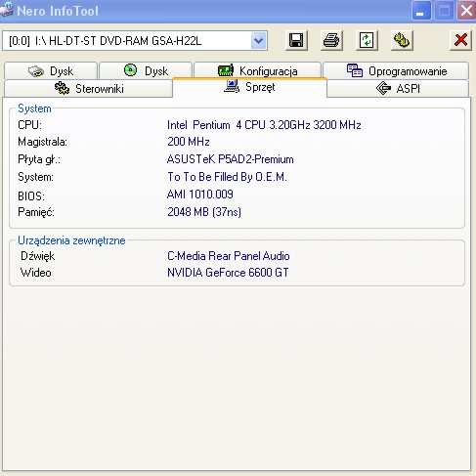Click the Wideo label
This screenshot has width=476, height=476.
point(36,273)
